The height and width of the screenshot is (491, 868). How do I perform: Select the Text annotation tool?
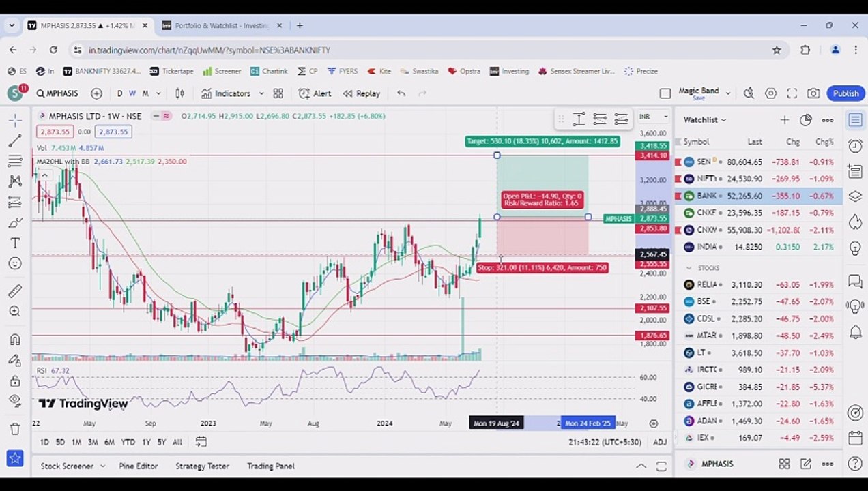click(15, 243)
